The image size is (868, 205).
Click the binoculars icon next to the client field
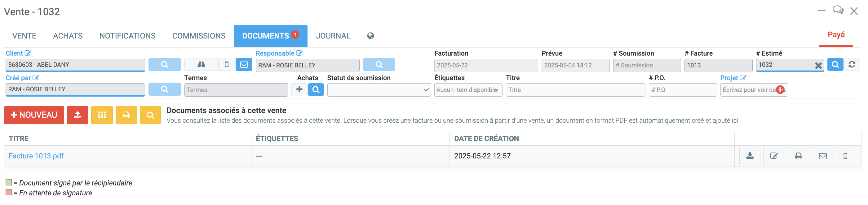(201, 65)
